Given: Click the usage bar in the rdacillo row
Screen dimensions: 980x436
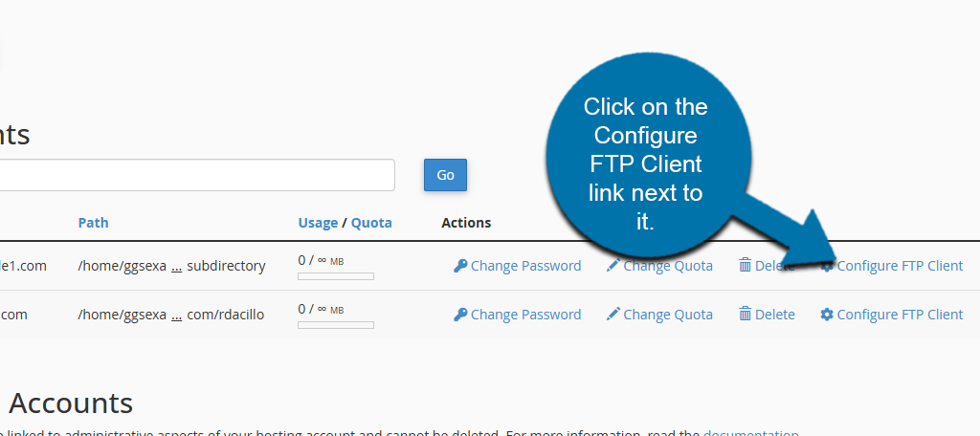Looking at the screenshot, I should click(336, 325).
